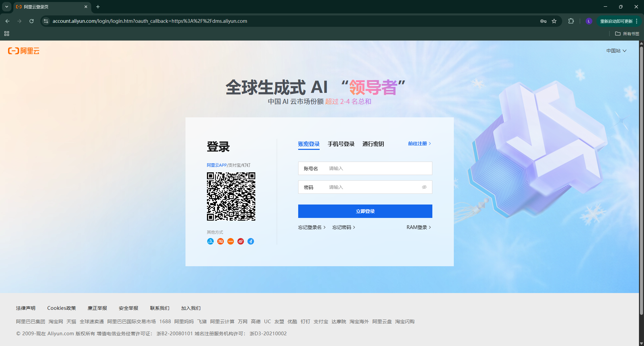Viewport: 644px width, 346px height.
Task: Open the Chrome profile avatar L
Action: pyautogui.click(x=589, y=21)
